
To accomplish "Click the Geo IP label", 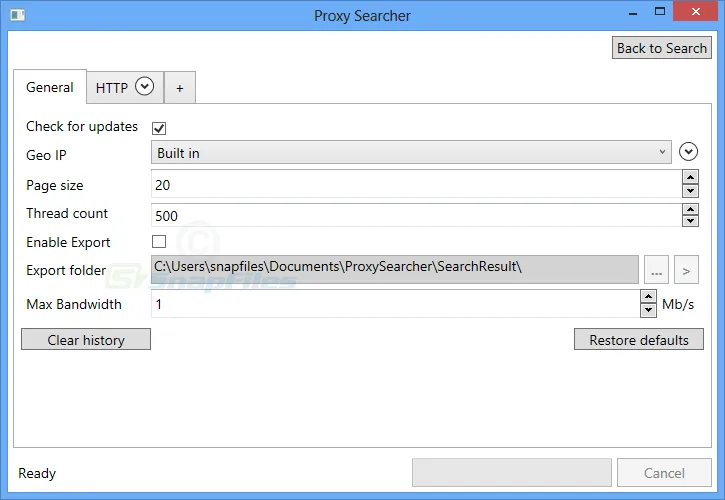I will tap(46, 155).
